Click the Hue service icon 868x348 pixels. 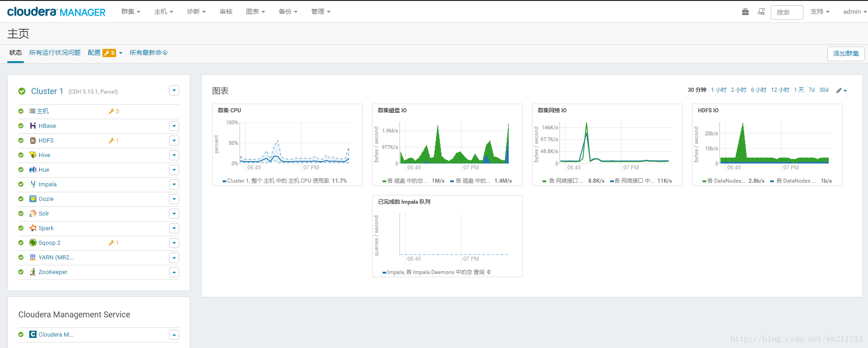33,169
